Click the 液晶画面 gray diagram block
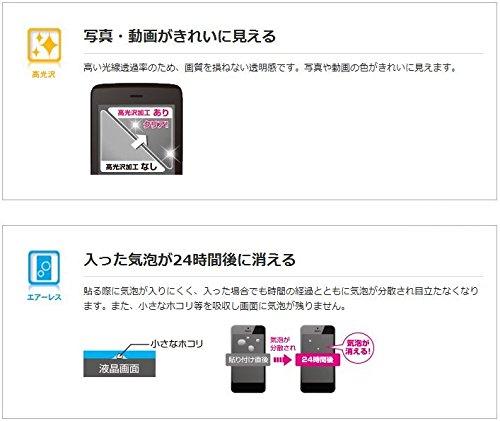Viewport: 500px width, 421px height. [x=119, y=368]
